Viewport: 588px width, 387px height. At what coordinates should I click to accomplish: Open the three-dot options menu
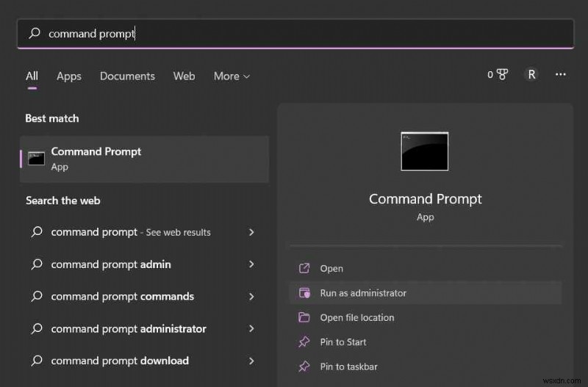pyautogui.click(x=561, y=74)
